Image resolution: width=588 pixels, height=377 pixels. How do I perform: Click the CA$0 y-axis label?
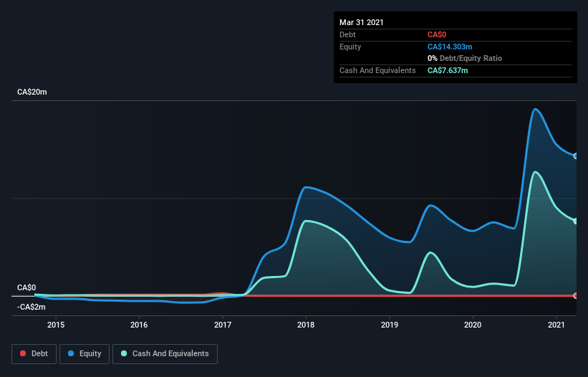point(26,287)
